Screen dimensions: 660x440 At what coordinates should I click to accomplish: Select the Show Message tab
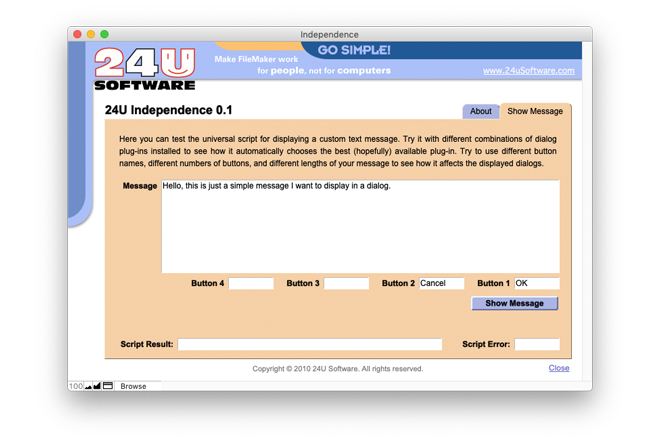[x=534, y=111]
